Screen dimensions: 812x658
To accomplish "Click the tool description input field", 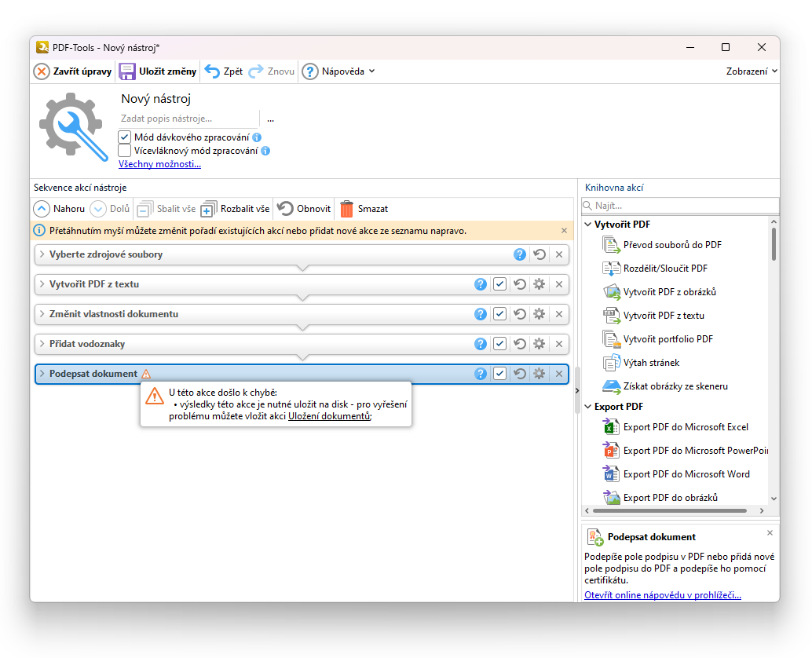I will click(x=188, y=119).
